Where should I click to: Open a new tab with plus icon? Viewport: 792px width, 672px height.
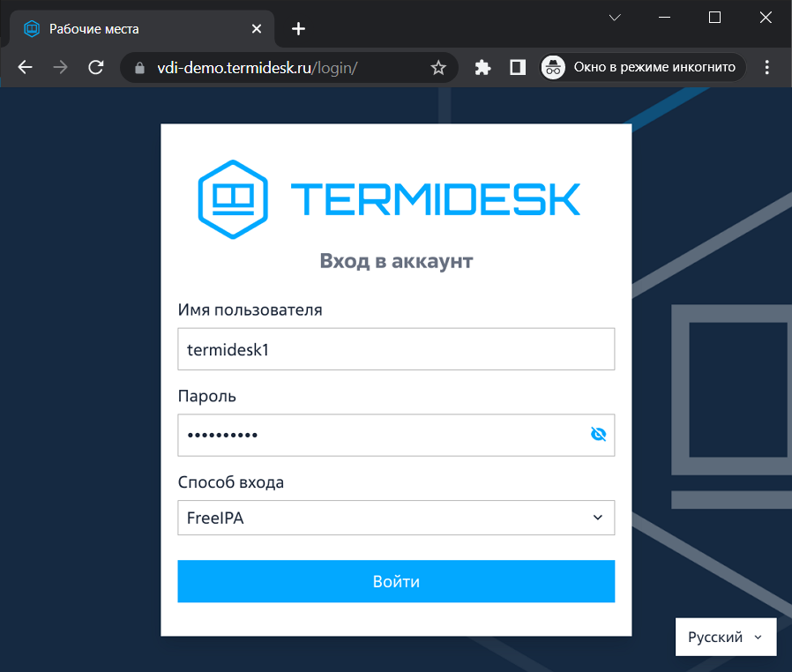pyautogui.click(x=298, y=29)
